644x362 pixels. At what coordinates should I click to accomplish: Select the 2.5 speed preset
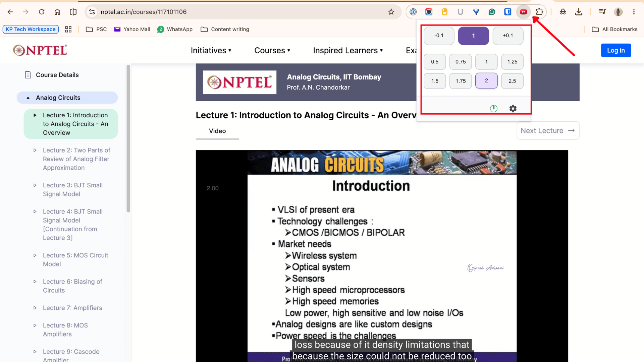coord(512,81)
